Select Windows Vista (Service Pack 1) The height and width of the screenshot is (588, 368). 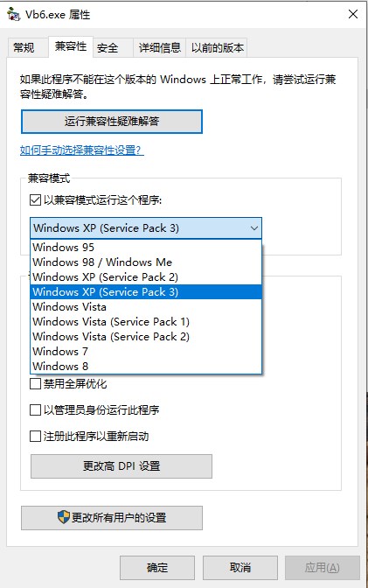pyautogui.click(x=146, y=322)
